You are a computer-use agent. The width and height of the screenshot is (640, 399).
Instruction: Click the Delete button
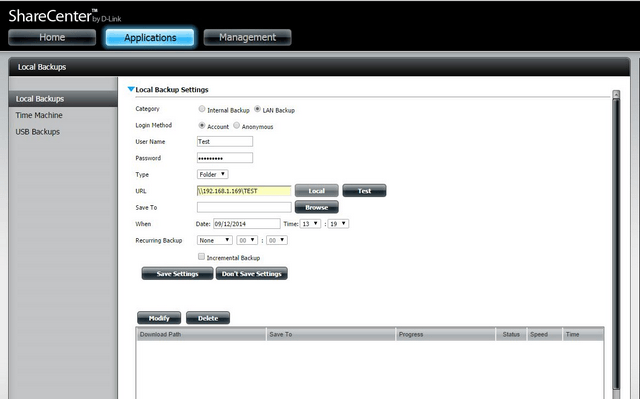click(x=208, y=318)
